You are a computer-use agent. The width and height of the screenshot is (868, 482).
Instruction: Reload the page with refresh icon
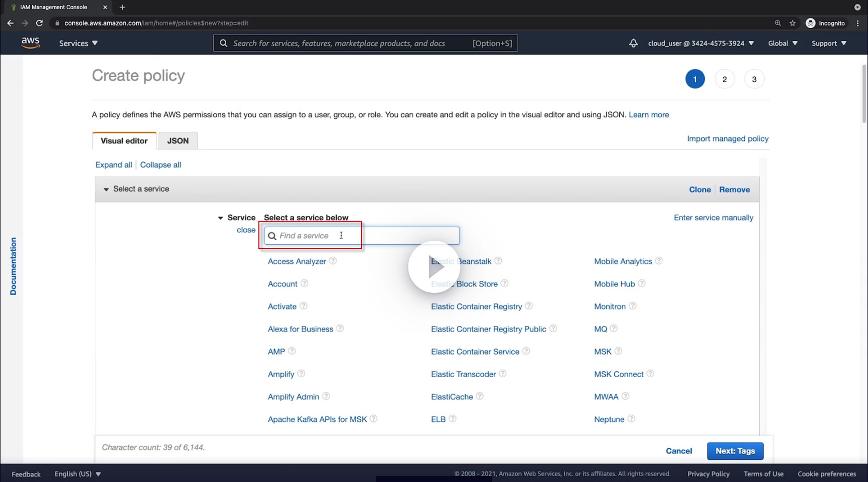(40, 23)
